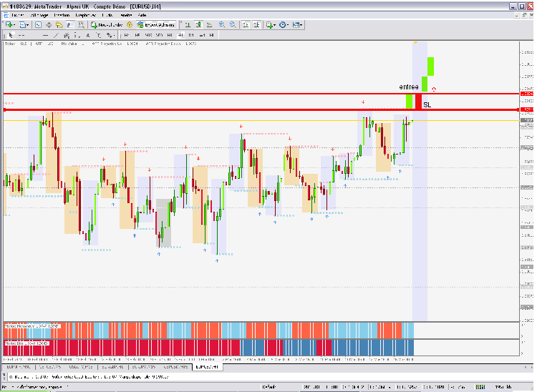Click the connection status bars indicator
Image resolution: width=537 pixels, height=392 pixels.
(x=480, y=387)
